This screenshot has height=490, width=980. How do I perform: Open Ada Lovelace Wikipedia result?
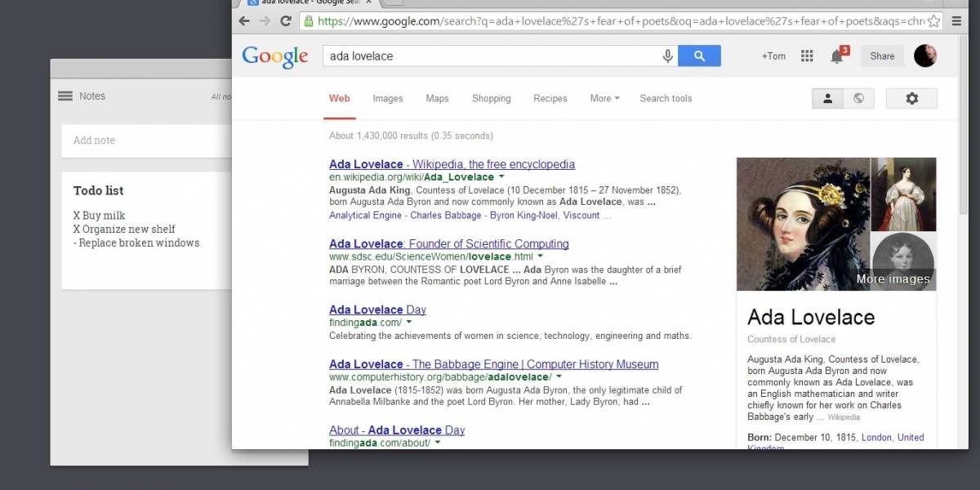point(452,164)
